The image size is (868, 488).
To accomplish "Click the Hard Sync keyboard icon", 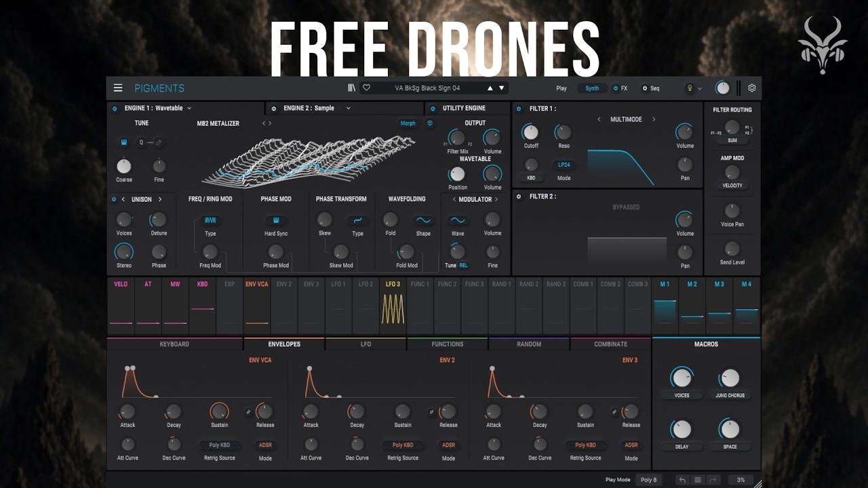I will tap(276, 220).
